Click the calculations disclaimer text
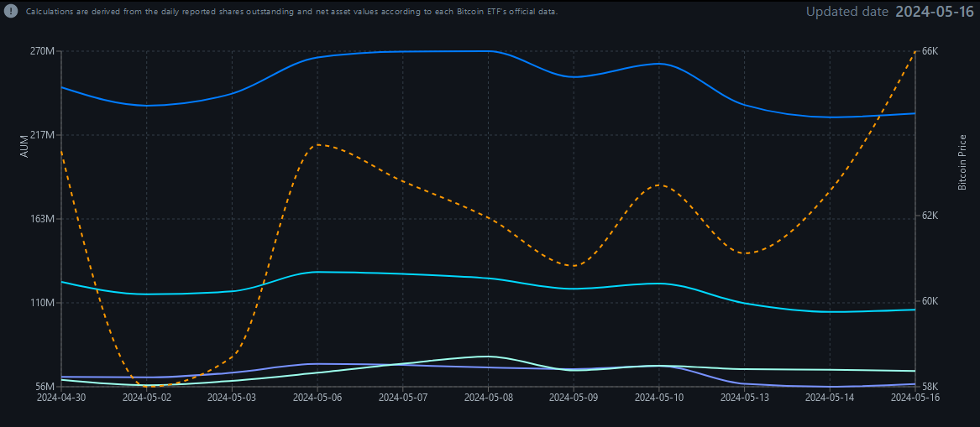980x427 pixels. (291, 12)
